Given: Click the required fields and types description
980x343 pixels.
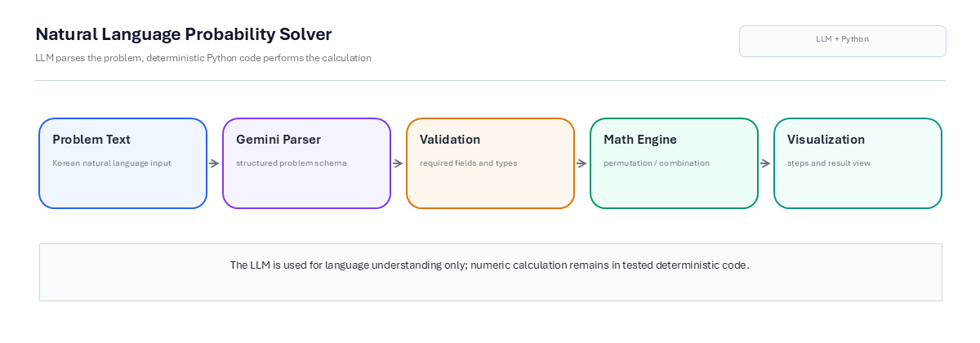Looking at the screenshot, I should (x=468, y=163).
